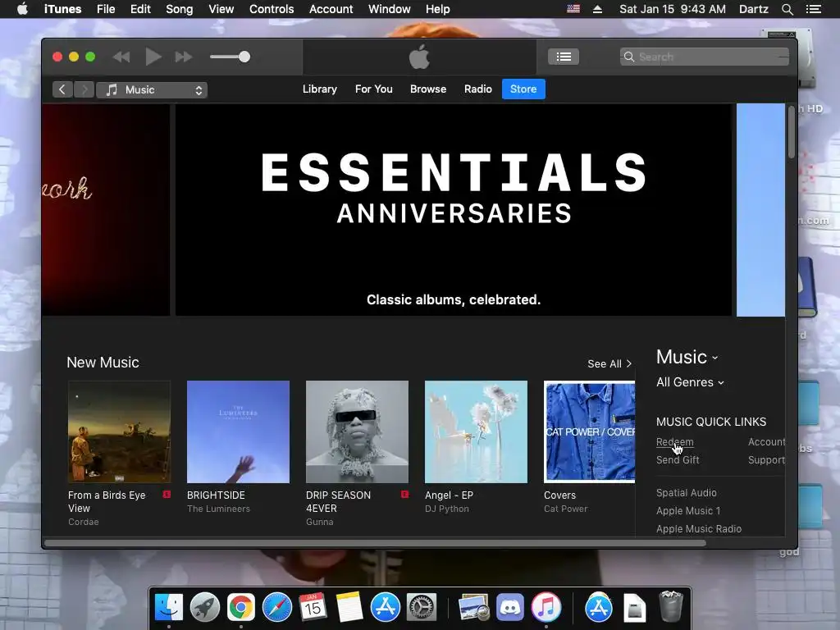Click the iTunes Search field
Screen dimensions: 840x630
(x=704, y=57)
